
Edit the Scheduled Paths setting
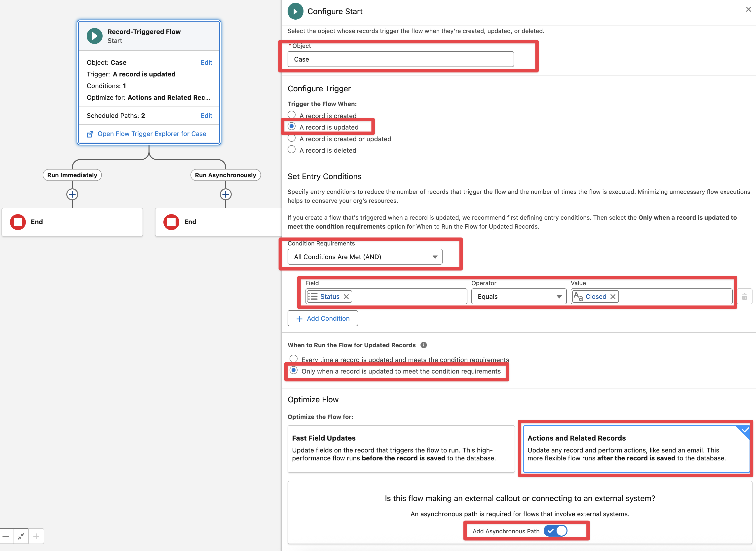(206, 115)
